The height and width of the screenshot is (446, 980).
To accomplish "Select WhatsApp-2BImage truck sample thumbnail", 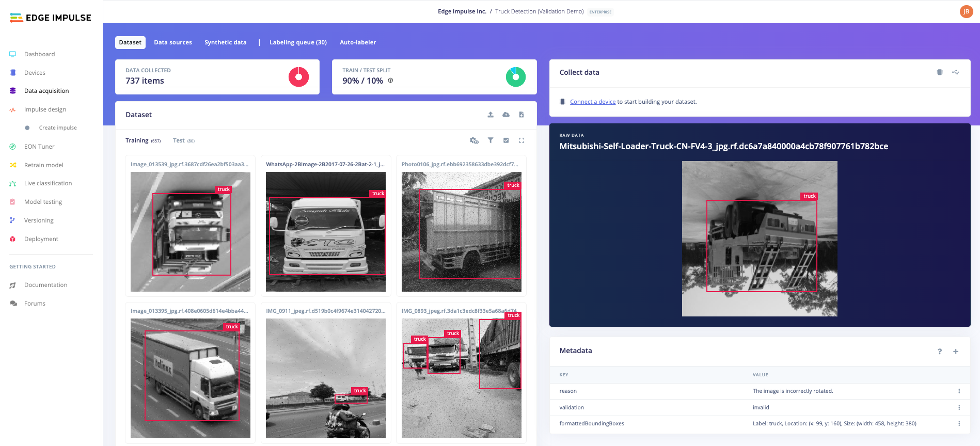I will 326,232.
